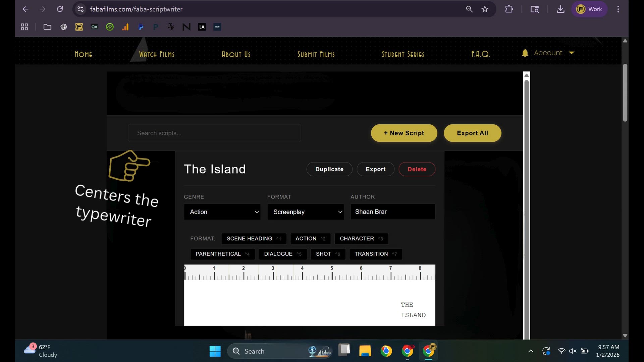Toggle Dialogue format
The width and height of the screenshot is (644, 362).
pos(282,254)
